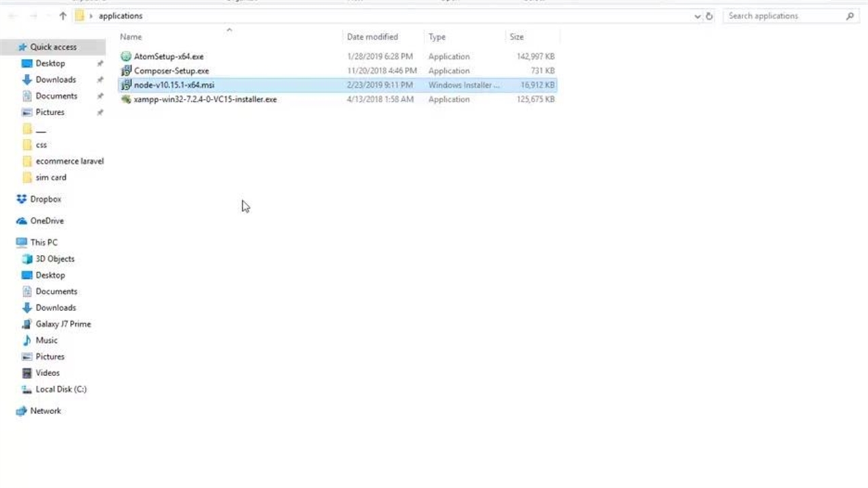Select the This PC node
The height and width of the screenshot is (488, 868).
coord(43,243)
